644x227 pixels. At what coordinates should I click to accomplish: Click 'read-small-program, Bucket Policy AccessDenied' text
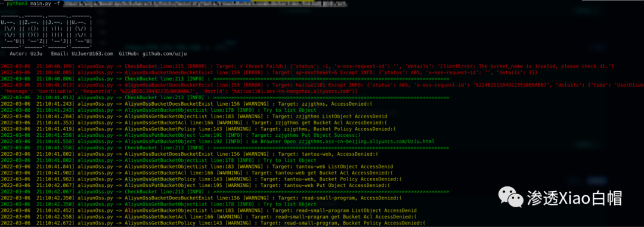click(355, 223)
